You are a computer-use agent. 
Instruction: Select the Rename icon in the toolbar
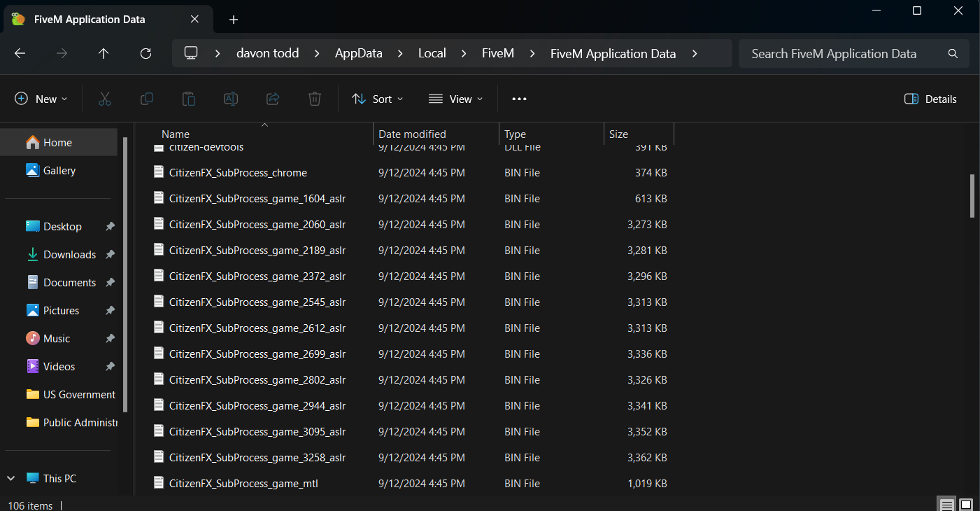coord(230,99)
